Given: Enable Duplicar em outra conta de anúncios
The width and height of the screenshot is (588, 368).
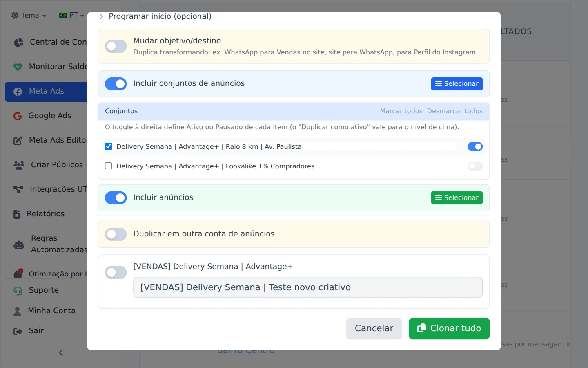Looking at the screenshot, I should pos(116,234).
